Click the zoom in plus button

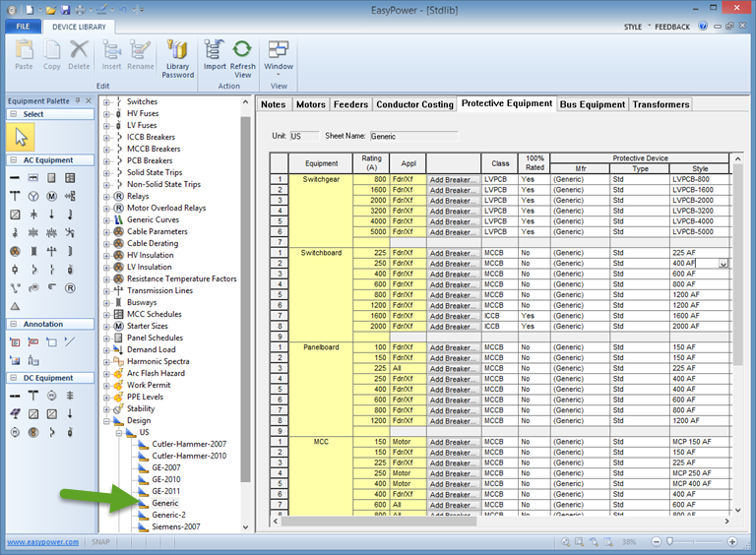pos(731,542)
